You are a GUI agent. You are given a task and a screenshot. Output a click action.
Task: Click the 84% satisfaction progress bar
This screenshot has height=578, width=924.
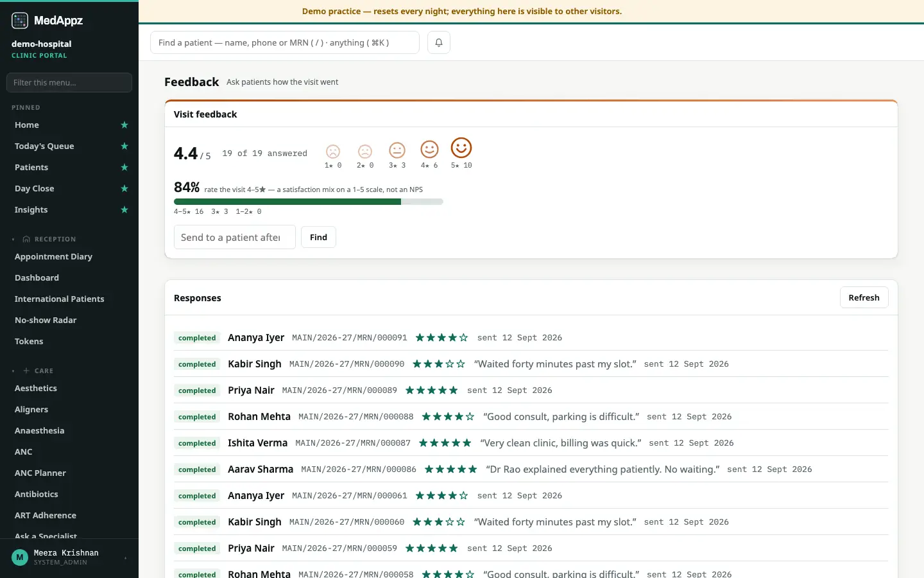309,202
